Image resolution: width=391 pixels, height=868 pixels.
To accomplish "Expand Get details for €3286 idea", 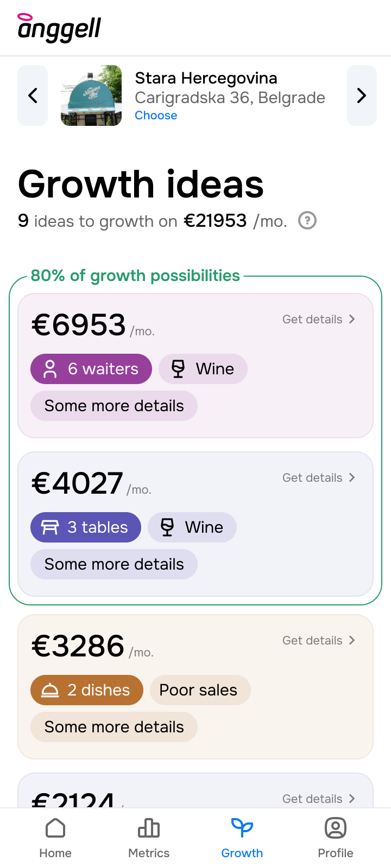I will pos(318,640).
